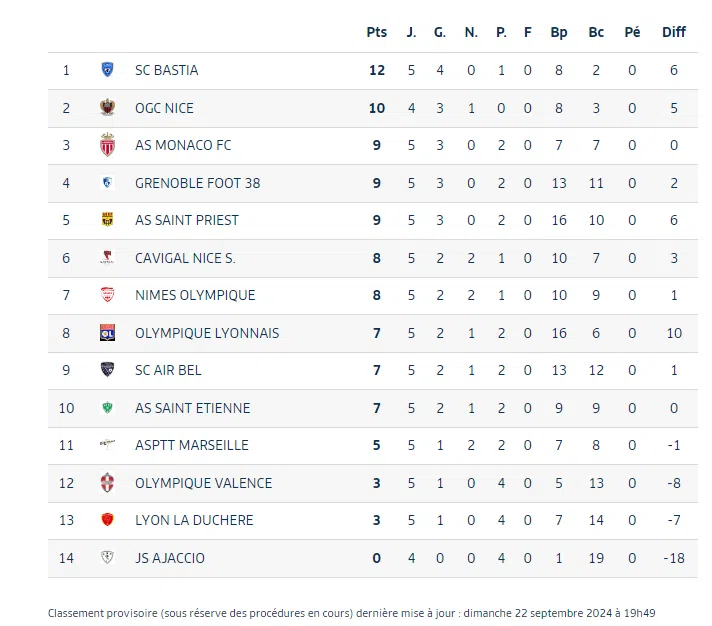The width and height of the screenshot is (712, 626).
Task: Click the JS Ajaccio club crest
Action: coord(107,558)
